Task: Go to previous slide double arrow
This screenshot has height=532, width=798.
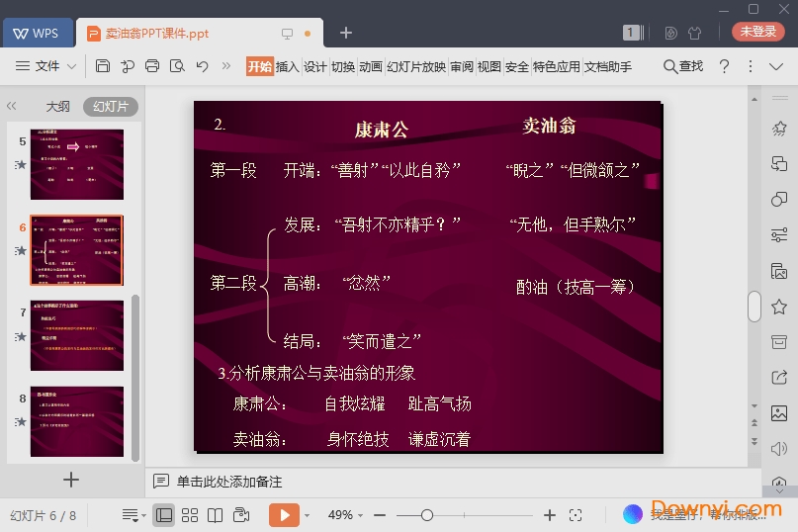Action: click(x=754, y=423)
